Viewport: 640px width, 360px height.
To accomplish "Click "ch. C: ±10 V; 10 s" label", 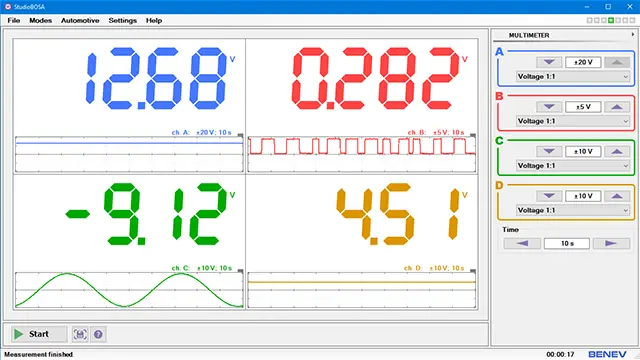I will (202, 268).
